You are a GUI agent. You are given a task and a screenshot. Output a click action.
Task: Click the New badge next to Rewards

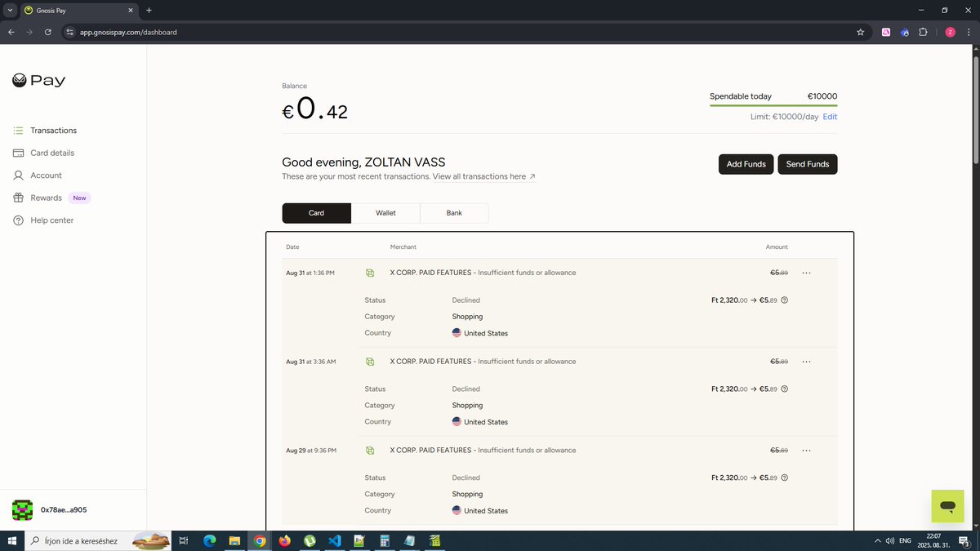[79, 198]
